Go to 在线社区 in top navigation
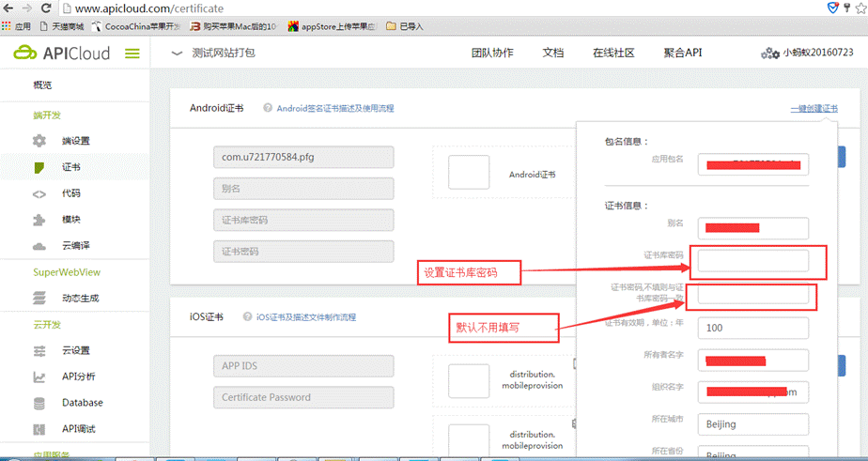The height and width of the screenshot is (461, 868). (x=613, y=54)
